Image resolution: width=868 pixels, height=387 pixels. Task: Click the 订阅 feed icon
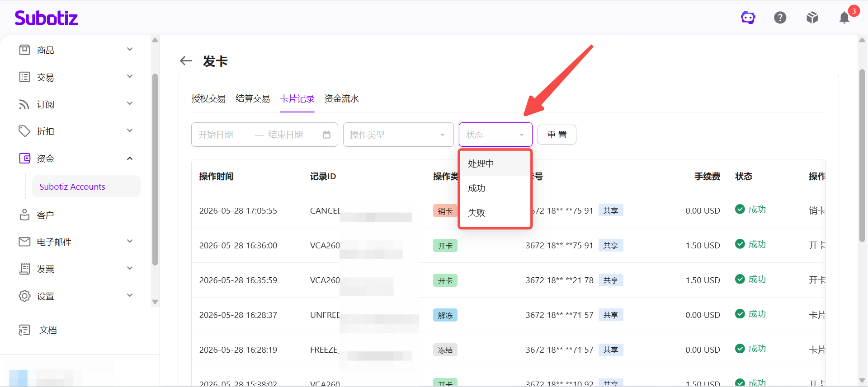pyautogui.click(x=24, y=104)
